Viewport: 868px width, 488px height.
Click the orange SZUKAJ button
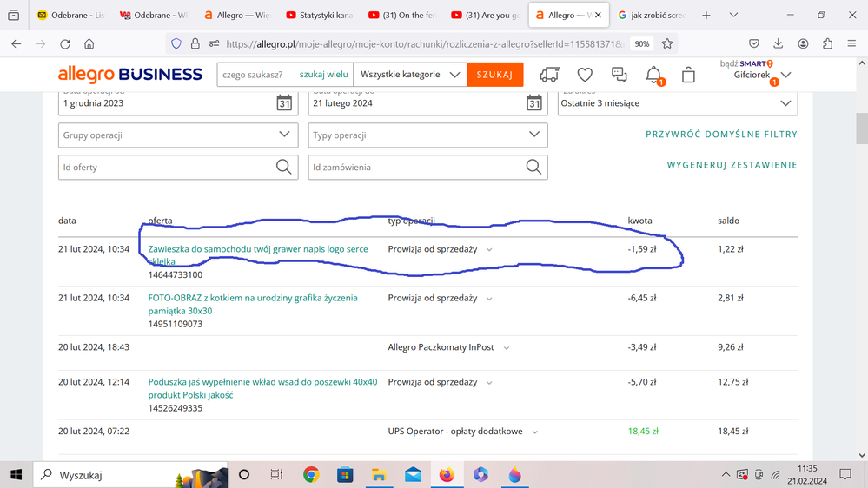[494, 75]
